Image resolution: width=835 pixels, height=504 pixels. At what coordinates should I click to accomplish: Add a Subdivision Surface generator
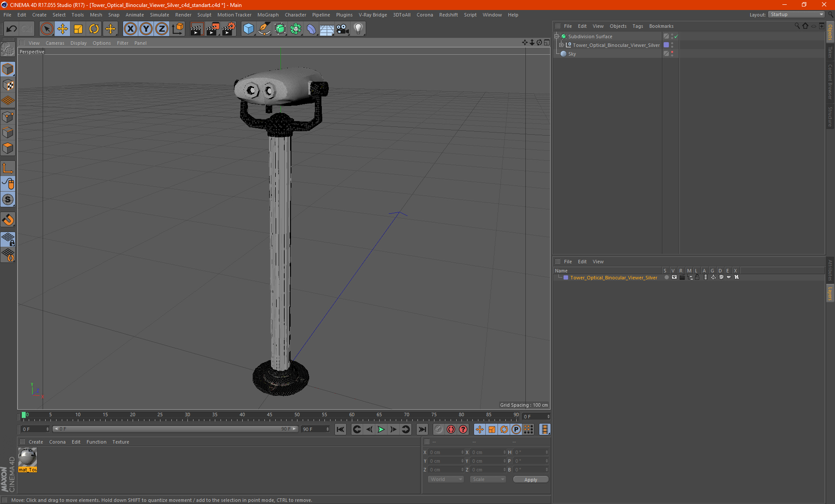(x=280, y=29)
